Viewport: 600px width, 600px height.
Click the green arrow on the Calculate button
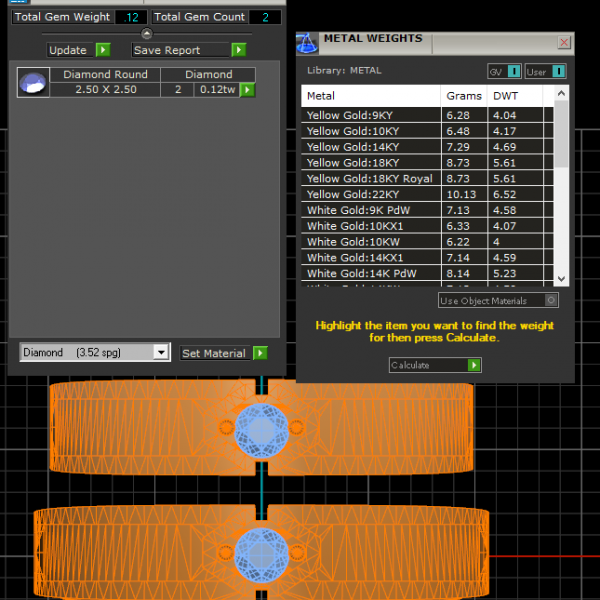474,365
